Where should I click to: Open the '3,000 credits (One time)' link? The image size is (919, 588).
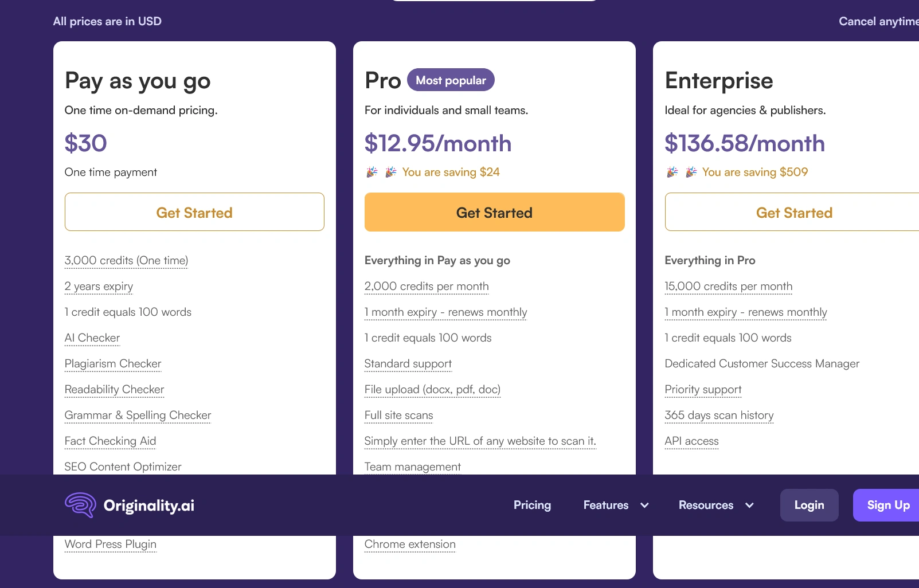click(x=126, y=260)
